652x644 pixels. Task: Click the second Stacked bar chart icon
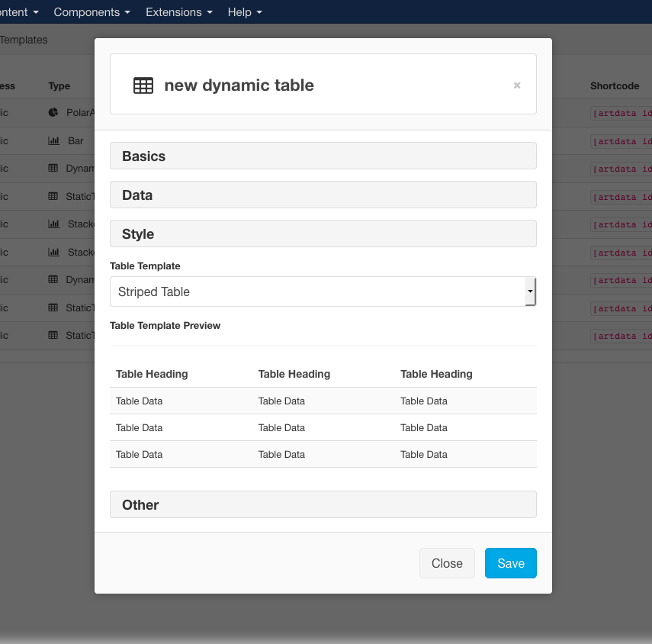click(51, 252)
